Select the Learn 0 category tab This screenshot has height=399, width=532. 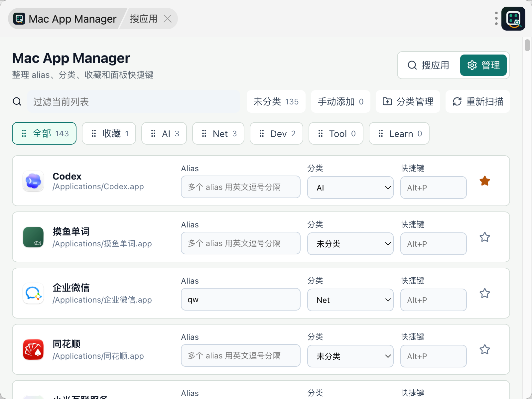point(399,133)
